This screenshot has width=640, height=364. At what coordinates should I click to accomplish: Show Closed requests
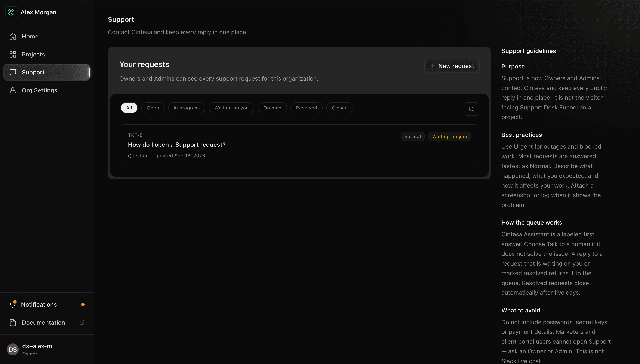click(339, 108)
